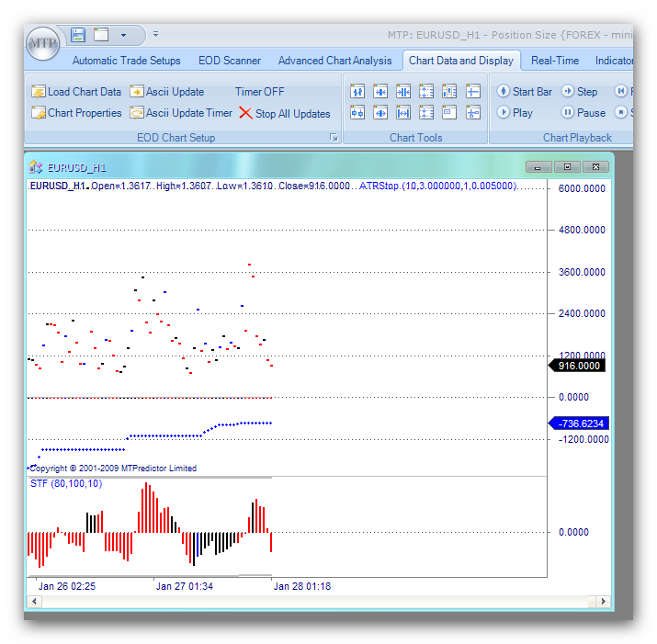Click the blue -736.6234 price label
Screen dimensions: 657x644
pyautogui.click(x=578, y=424)
